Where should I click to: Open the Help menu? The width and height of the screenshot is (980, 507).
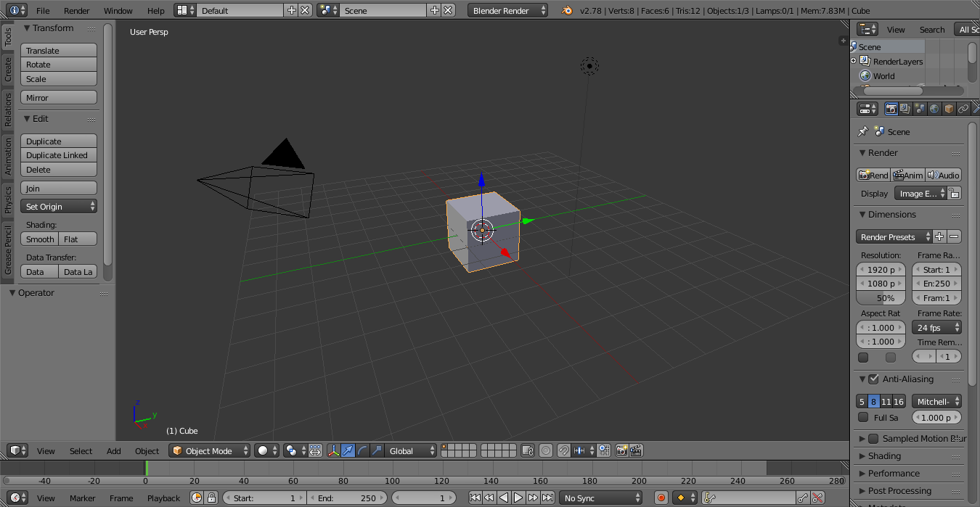[156, 10]
